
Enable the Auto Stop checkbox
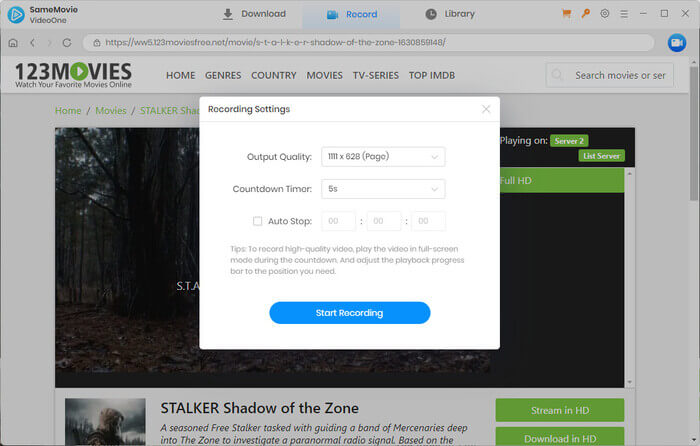(258, 221)
